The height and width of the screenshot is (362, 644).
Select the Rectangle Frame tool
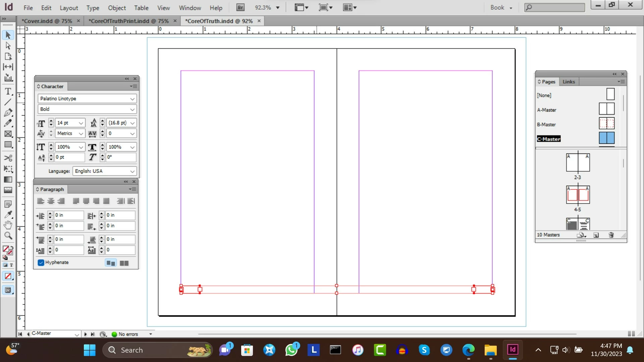pos(8,134)
